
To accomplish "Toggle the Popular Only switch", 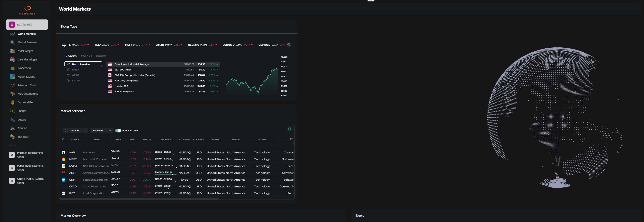I will point(118,131).
